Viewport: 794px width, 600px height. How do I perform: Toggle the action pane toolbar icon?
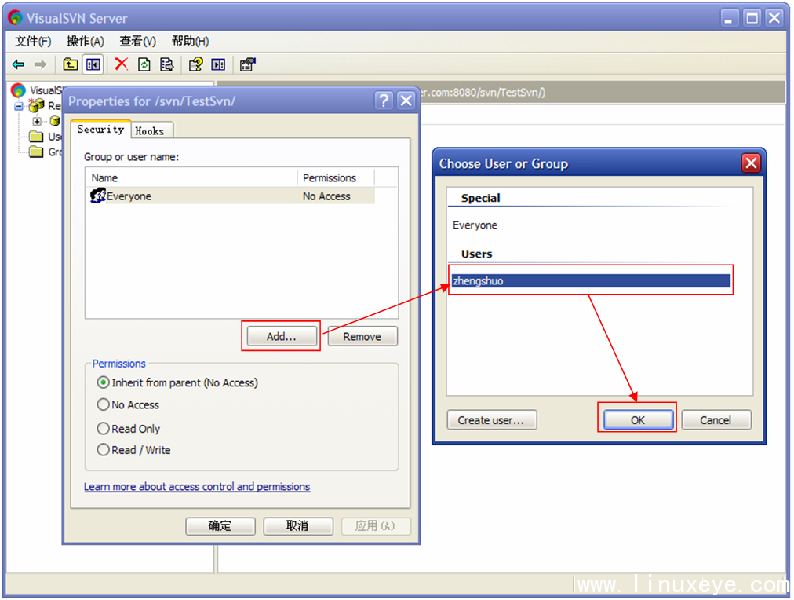218,64
